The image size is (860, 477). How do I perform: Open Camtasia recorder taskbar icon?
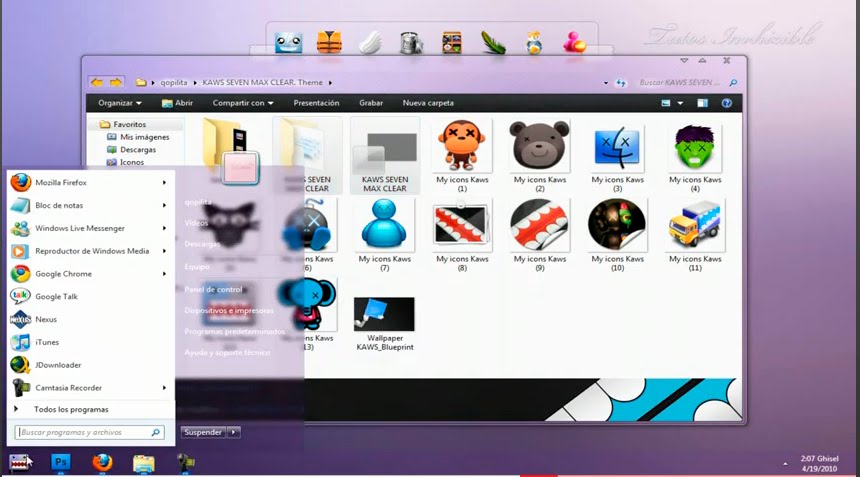click(185, 463)
